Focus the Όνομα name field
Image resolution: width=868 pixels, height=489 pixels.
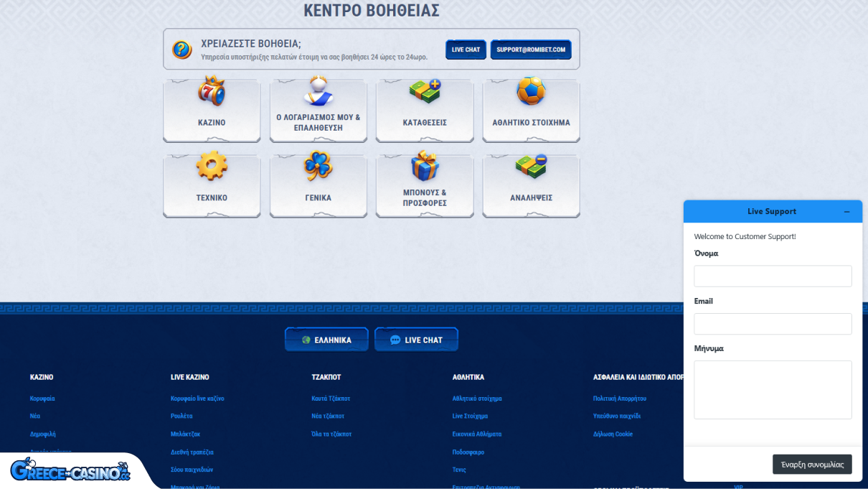click(x=773, y=276)
